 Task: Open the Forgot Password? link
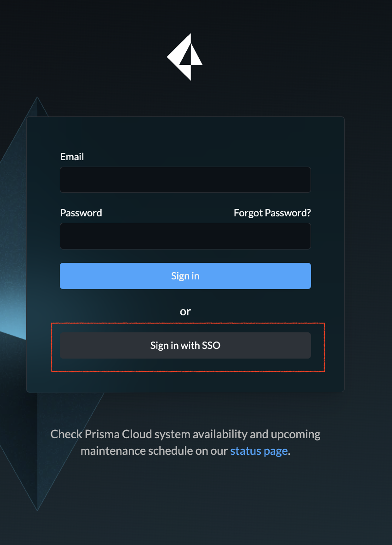[272, 213]
